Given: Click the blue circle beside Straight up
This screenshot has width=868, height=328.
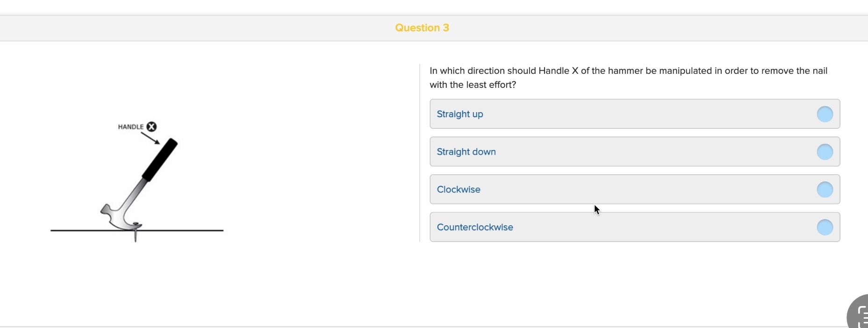Looking at the screenshot, I should point(825,114).
